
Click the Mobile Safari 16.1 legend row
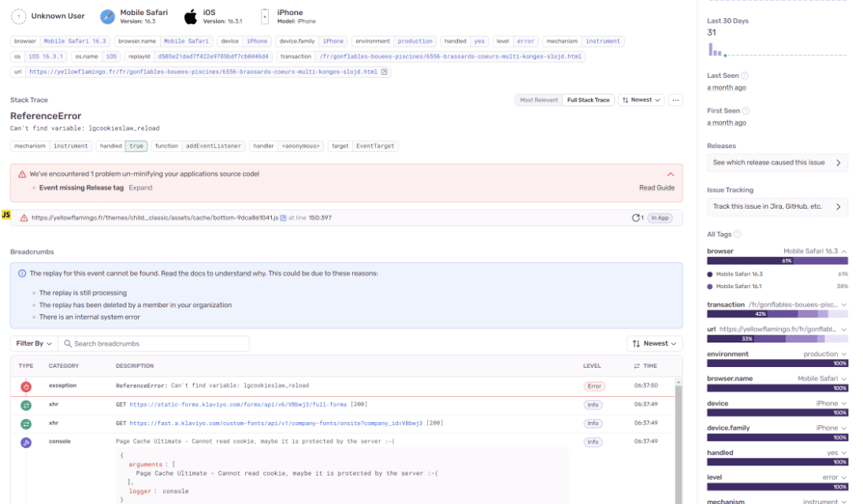pos(777,286)
